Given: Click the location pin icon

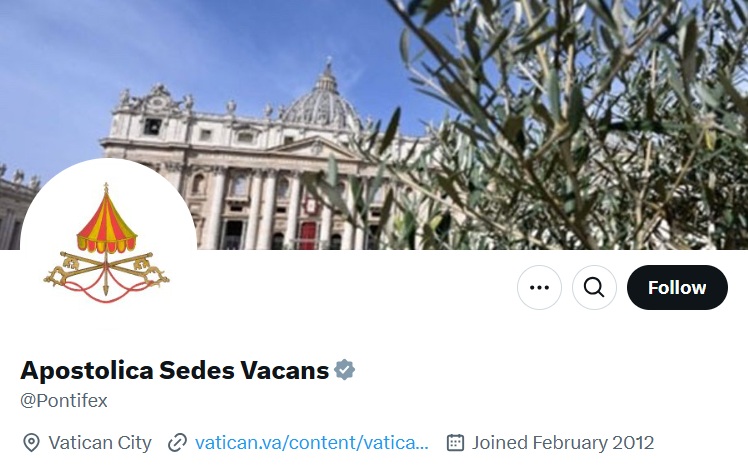Looking at the screenshot, I should (31, 443).
